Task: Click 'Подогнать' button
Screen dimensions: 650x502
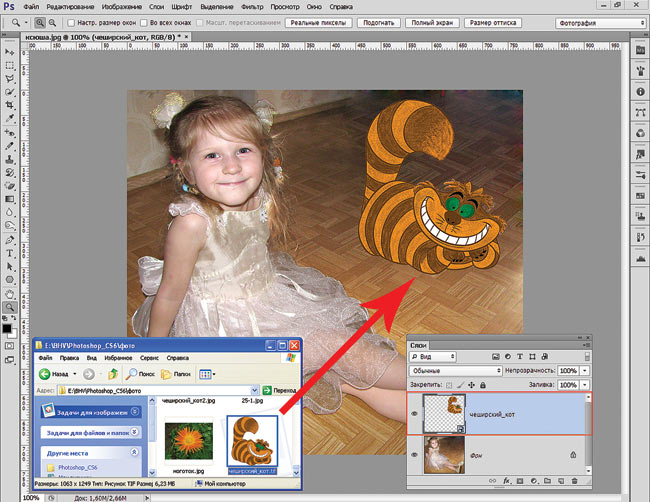Action: point(378,23)
